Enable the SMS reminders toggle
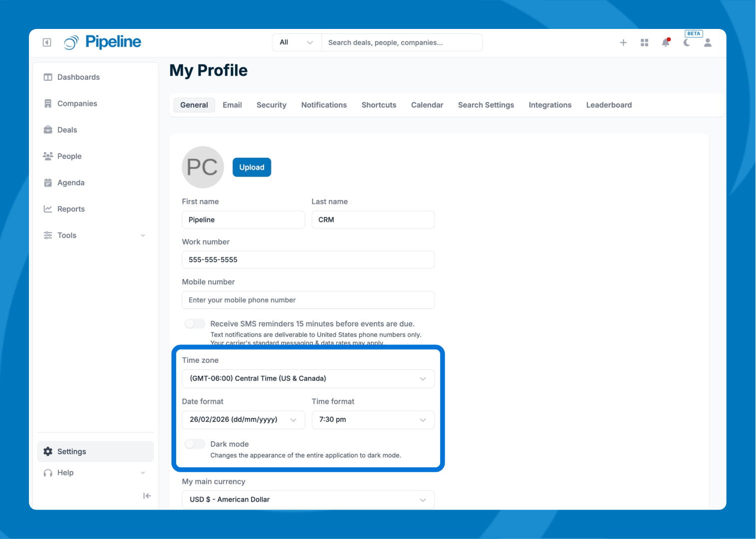756x539 pixels. (195, 324)
